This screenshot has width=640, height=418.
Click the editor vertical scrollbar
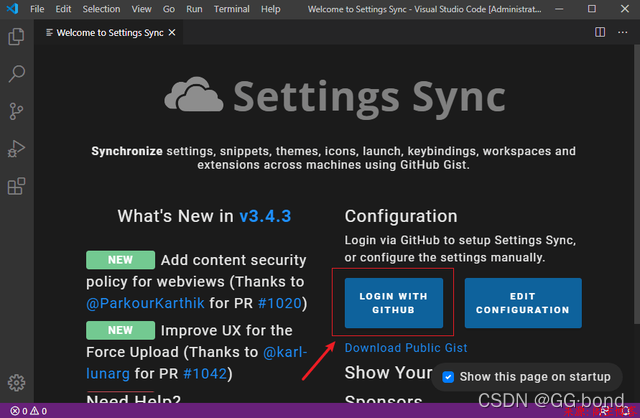click(x=636, y=184)
